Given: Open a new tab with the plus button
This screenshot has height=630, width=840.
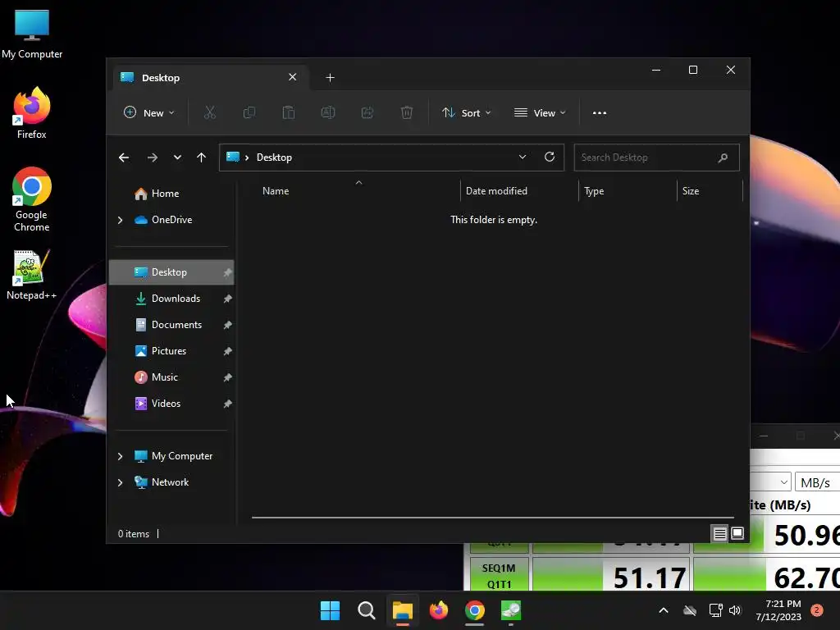Looking at the screenshot, I should coord(330,78).
